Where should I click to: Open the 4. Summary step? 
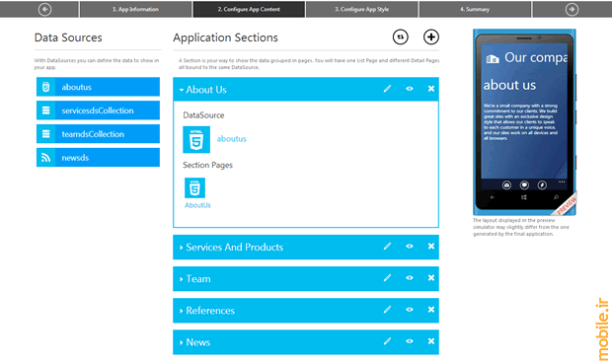(475, 9)
